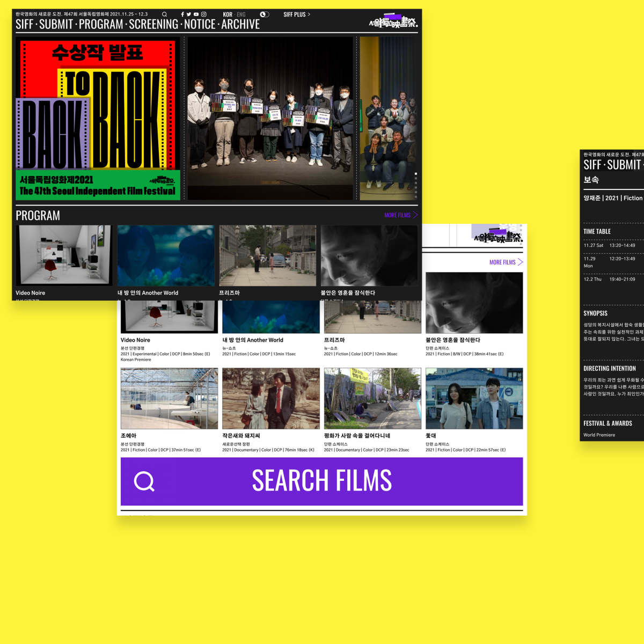Click the purple SEARCH FILMS button
This screenshot has height=644, width=644.
(322, 481)
